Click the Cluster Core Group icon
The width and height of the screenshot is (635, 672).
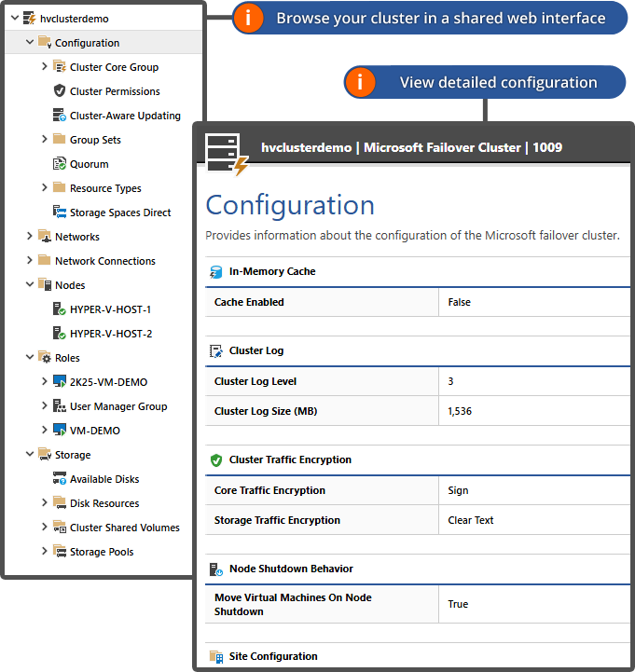tap(59, 67)
